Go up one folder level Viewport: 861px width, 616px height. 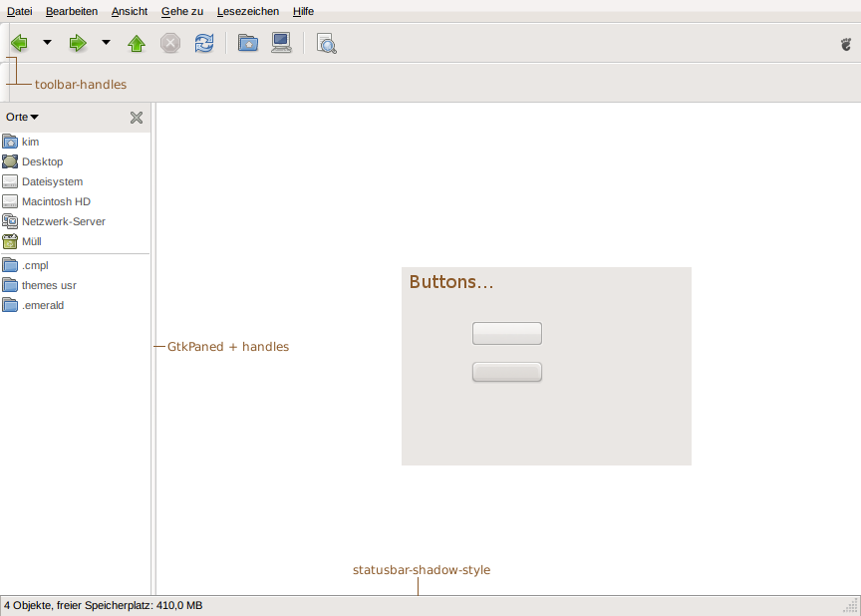137,43
